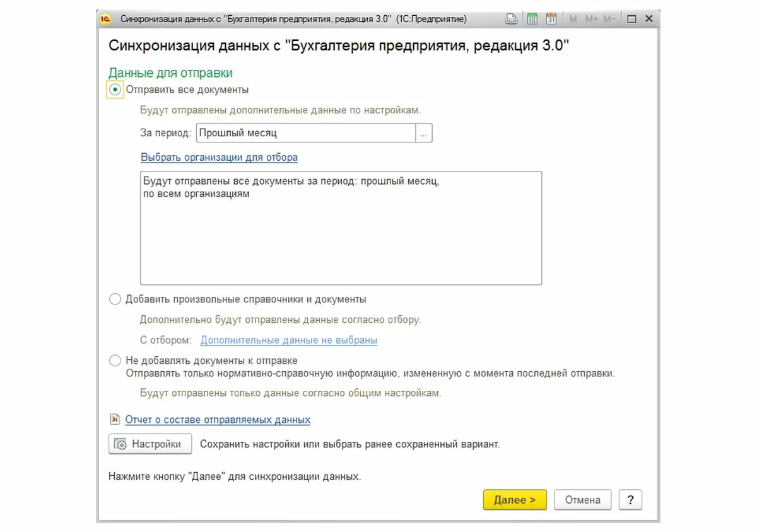757x532 pixels.
Task: Click the M- memory subtract button
Action: pos(609,20)
